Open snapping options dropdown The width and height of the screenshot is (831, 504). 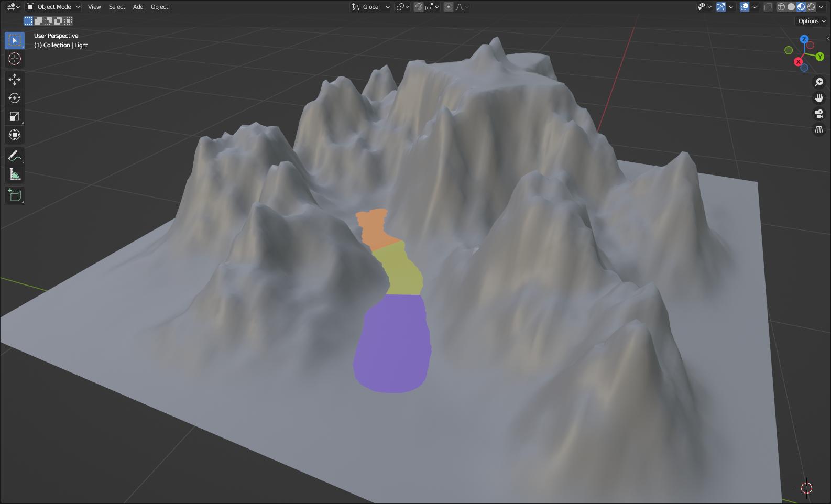pyautogui.click(x=432, y=7)
